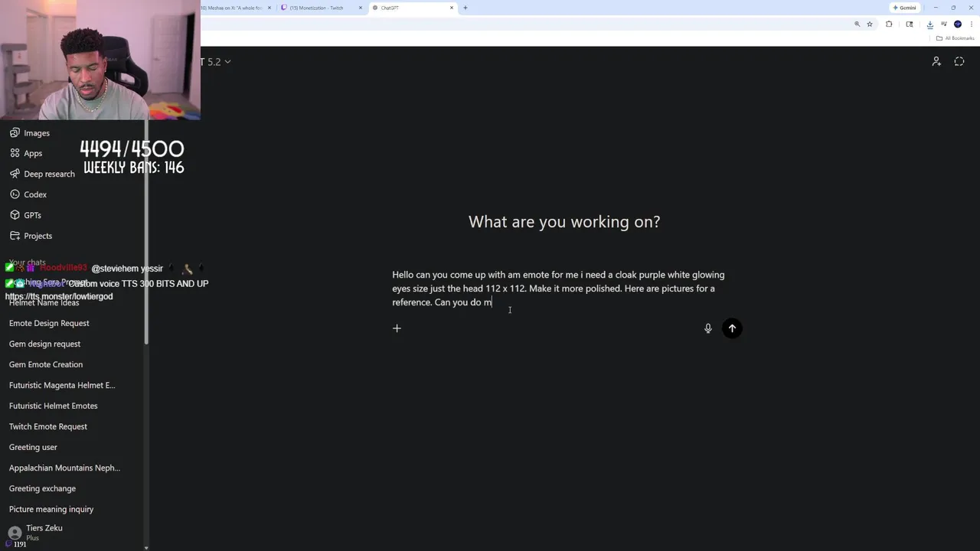Open the Appalachian Mountains Neph... chat
Screen dimensions: 980x551
pyautogui.click(x=64, y=468)
